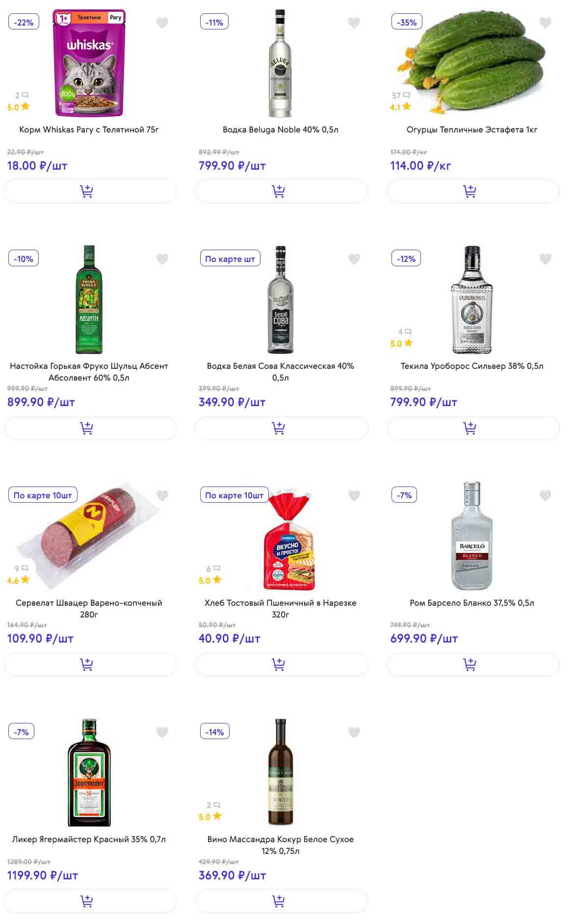Click the 'По карте 10шт' badge on sausage

point(43,495)
